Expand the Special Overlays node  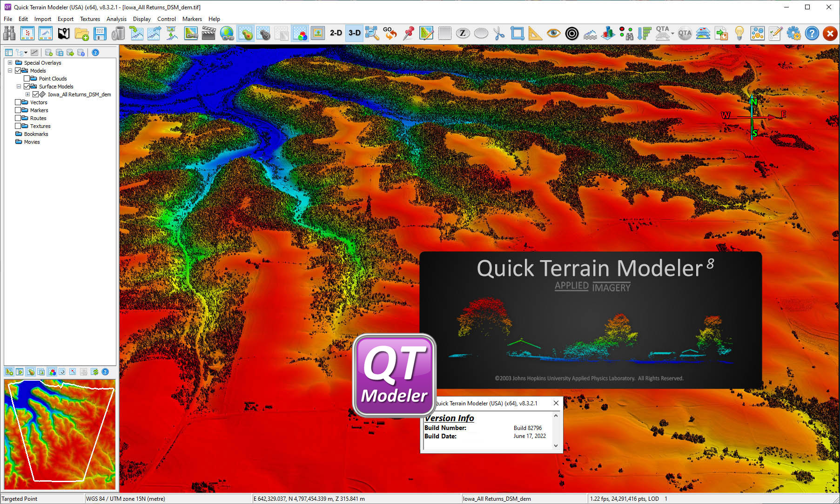[x=10, y=62]
